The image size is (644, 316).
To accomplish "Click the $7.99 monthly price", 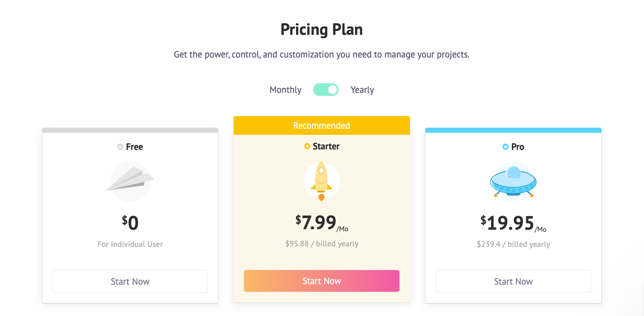I will [316, 223].
